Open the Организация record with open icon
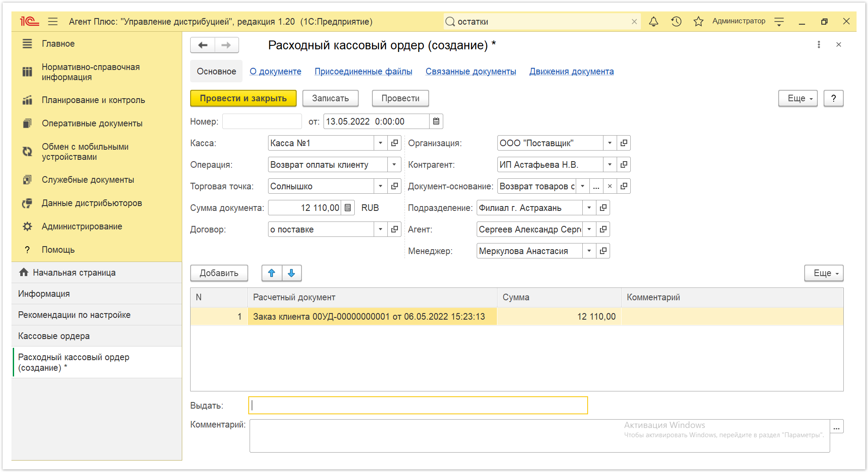The width and height of the screenshot is (868, 472). [624, 143]
